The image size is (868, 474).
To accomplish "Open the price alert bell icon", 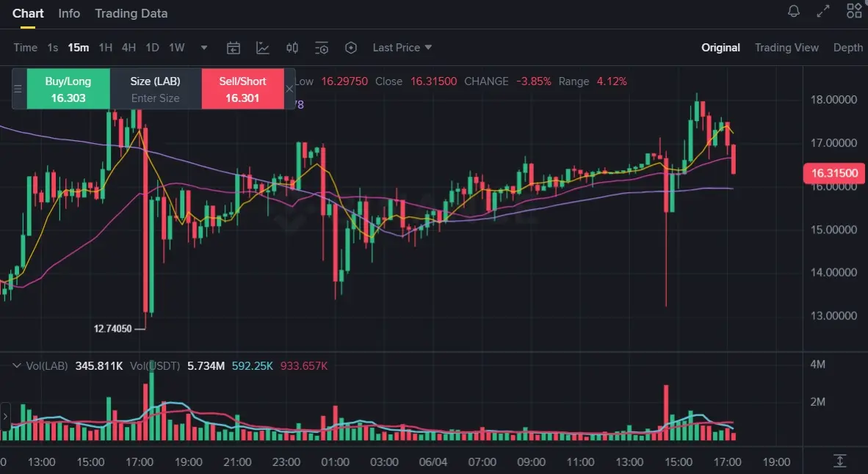I will 794,11.
